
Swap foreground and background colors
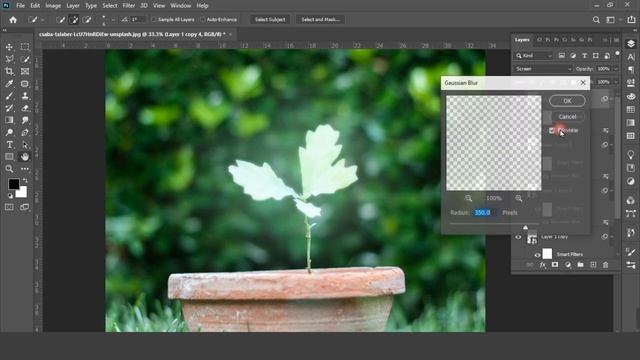(x=25, y=180)
